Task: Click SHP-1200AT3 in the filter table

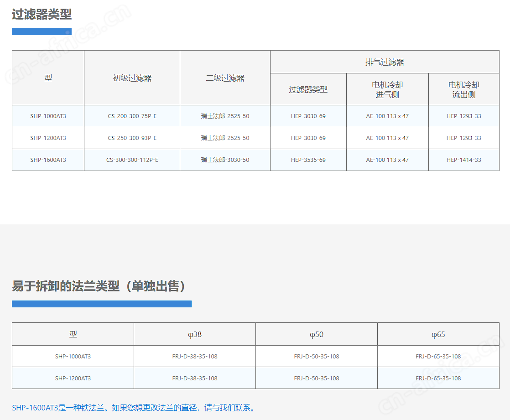Action: (48, 138)
